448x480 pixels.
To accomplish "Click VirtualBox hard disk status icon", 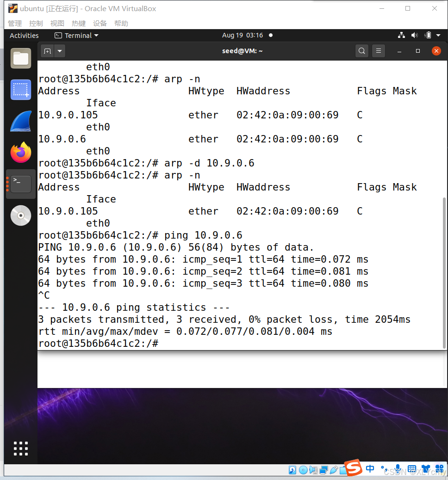I will click(292, 470).
